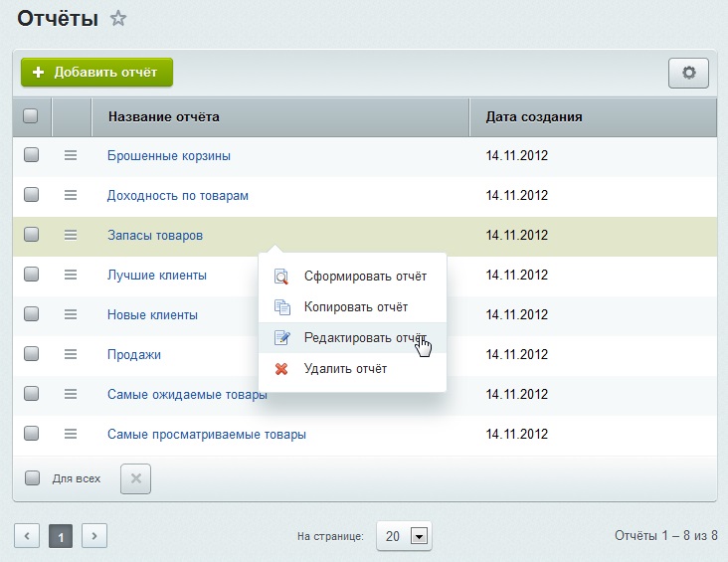Open the Самые ожидаемые товары report link

pyautogui.click(x=187, y=395)
